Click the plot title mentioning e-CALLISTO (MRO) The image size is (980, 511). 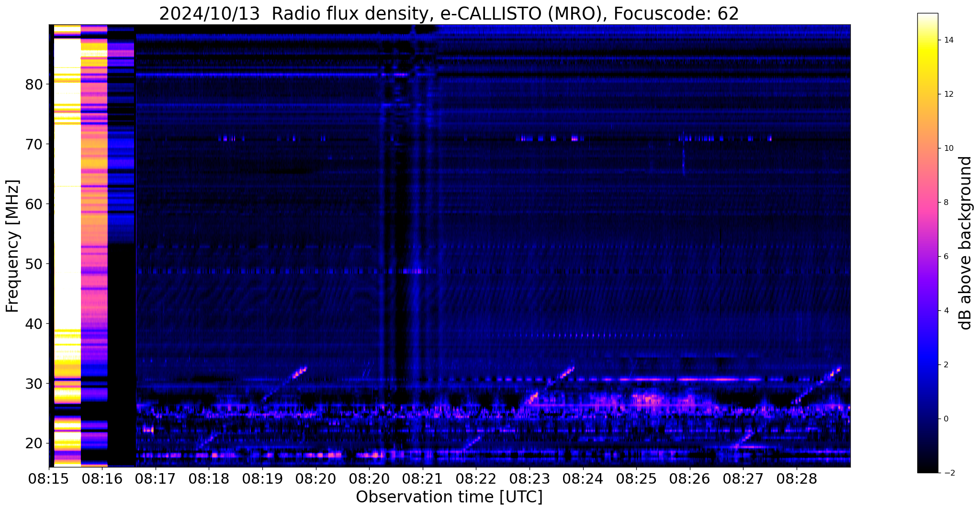449,13
